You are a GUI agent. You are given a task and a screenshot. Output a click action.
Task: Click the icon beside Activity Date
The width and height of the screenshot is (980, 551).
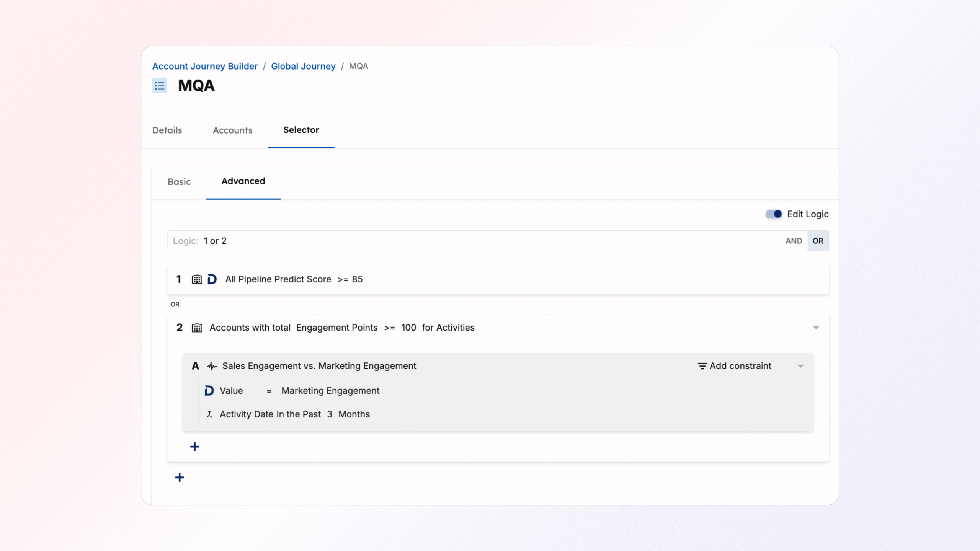pyautogui.click(x=209, y=414)
